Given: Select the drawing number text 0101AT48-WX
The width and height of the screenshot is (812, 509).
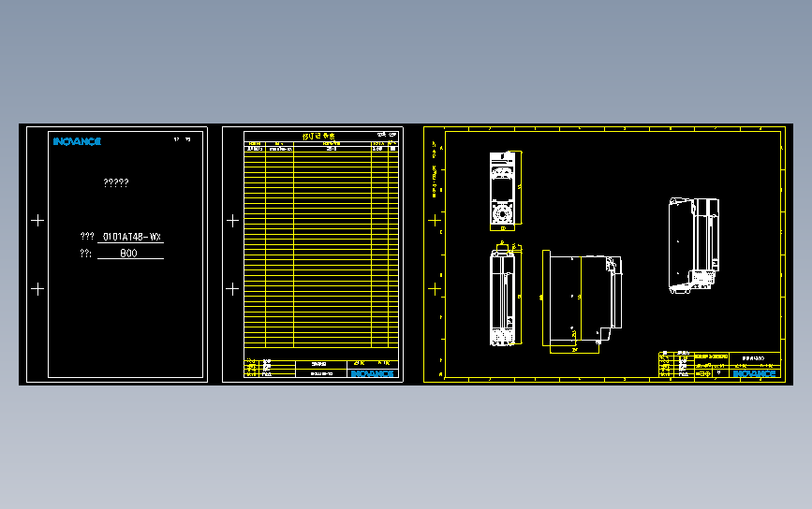Looking at the screenshot, I should 131,237.
